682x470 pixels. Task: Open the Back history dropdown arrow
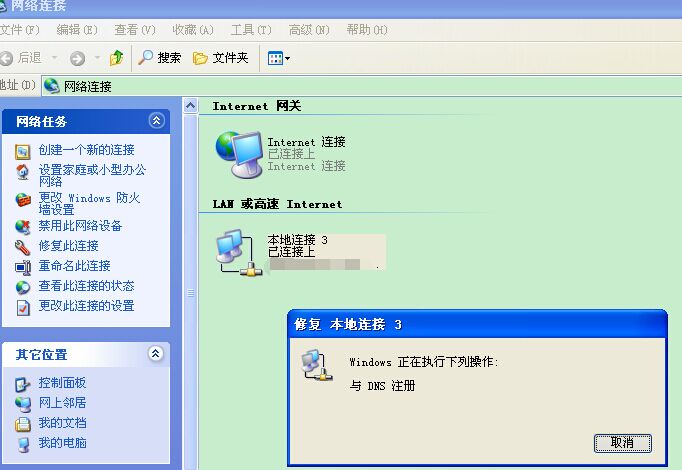(54, 58)
